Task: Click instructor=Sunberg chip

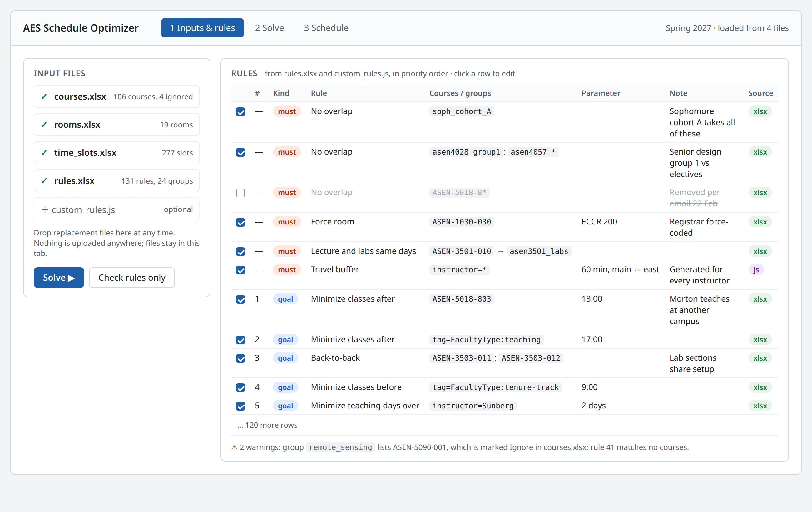Action: click(x=473, y=406)
